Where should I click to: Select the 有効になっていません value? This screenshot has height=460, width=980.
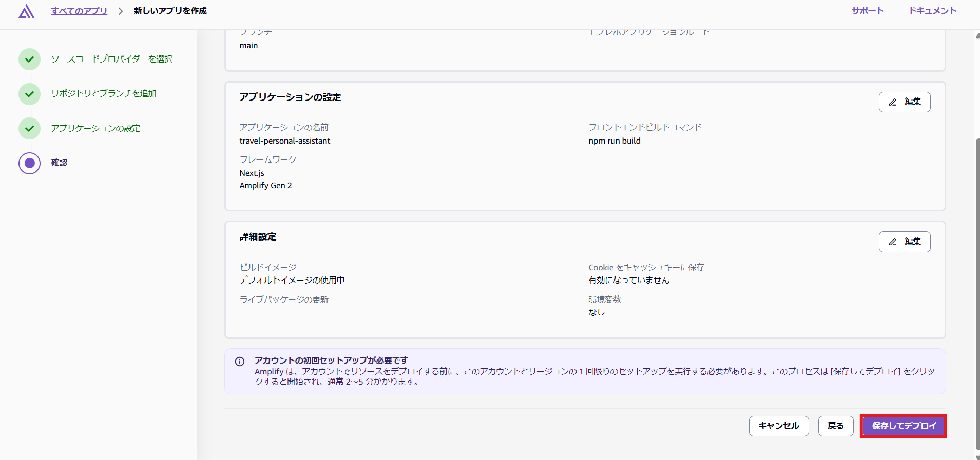629,280
